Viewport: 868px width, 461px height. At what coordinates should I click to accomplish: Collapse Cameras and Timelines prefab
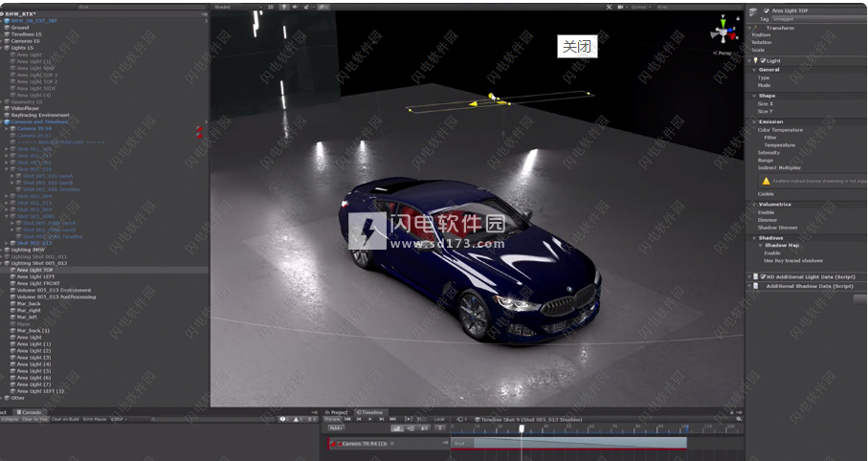pos(2,121)
